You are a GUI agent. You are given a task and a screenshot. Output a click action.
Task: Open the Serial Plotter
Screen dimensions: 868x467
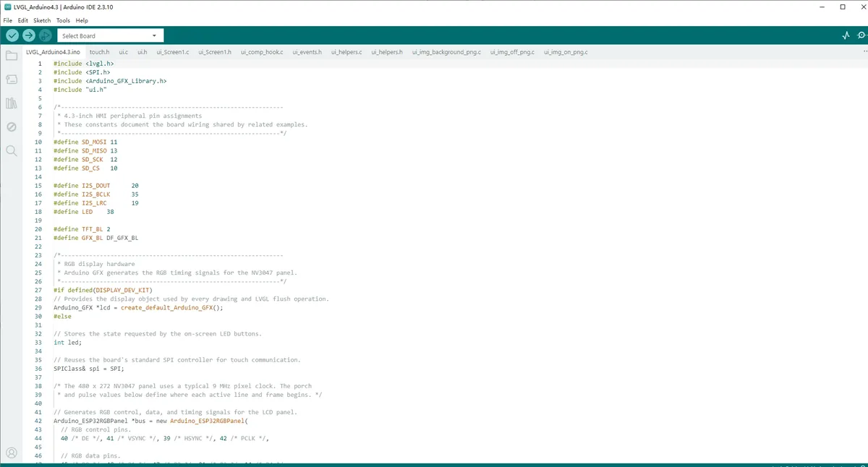point(846,35)
